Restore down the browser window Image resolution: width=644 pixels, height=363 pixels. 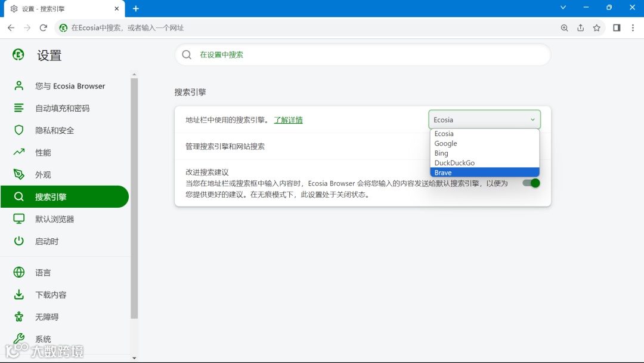pos(609,7)
